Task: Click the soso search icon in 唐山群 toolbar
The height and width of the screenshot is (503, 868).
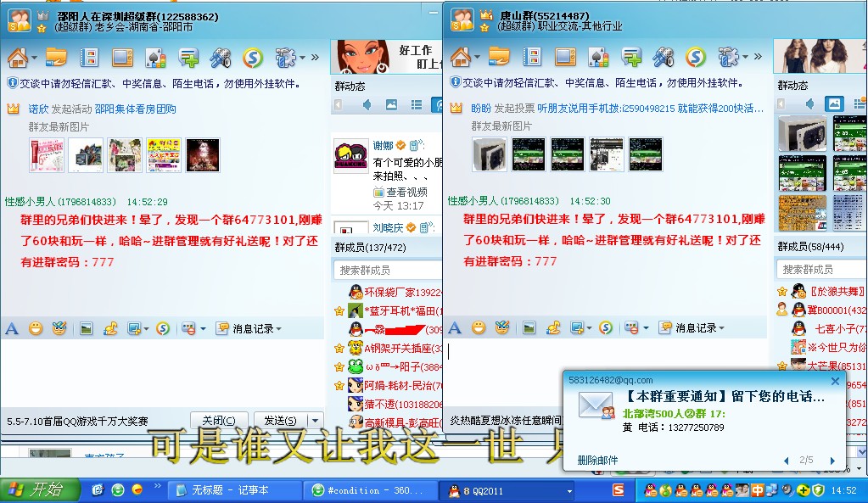Action: pyautogui.click(x=695, y=57)
